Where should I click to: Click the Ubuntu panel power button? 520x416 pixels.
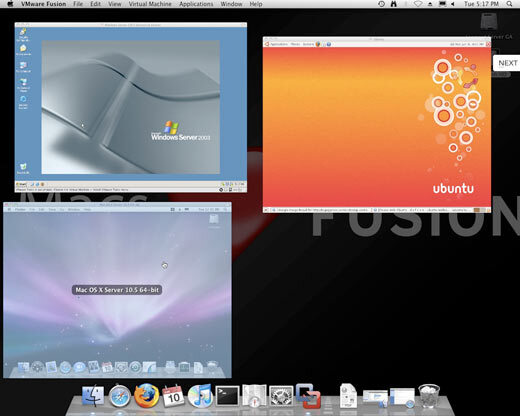(x=488, y=44)
